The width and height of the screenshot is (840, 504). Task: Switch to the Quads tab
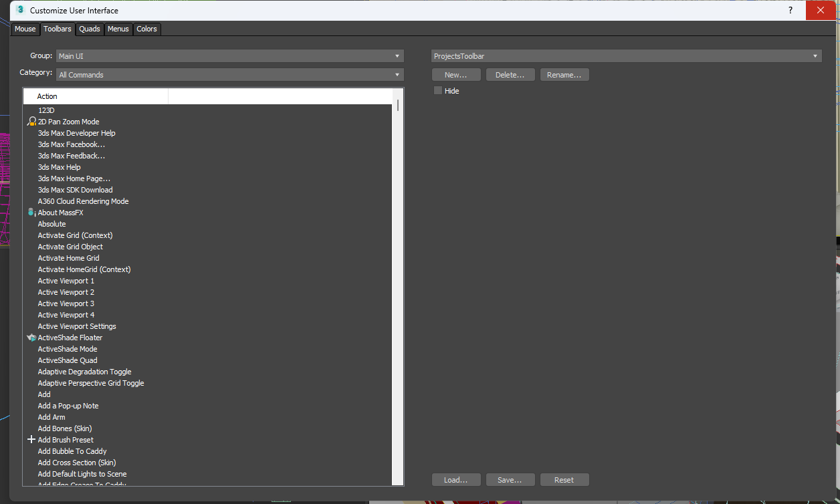90,29
